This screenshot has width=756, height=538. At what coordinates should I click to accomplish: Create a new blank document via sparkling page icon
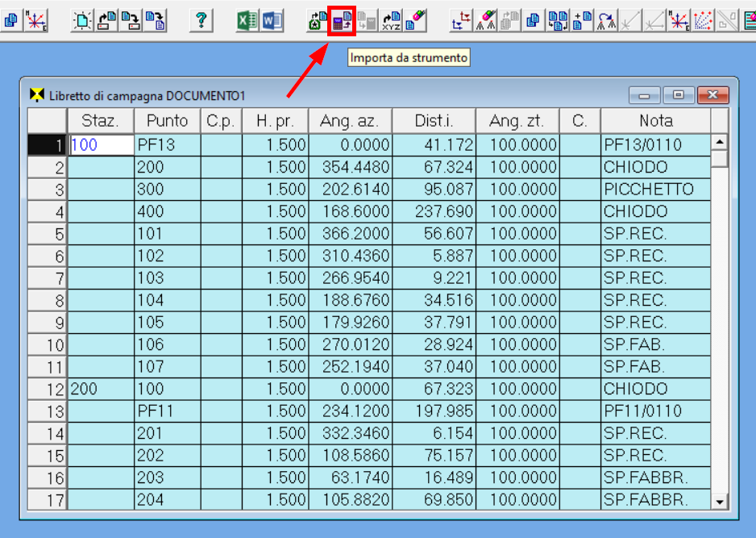[82, 21]
